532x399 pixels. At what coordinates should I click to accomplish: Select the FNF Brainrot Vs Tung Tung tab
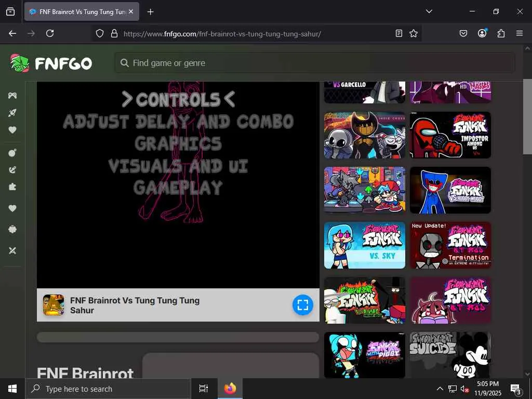(82, 11)
